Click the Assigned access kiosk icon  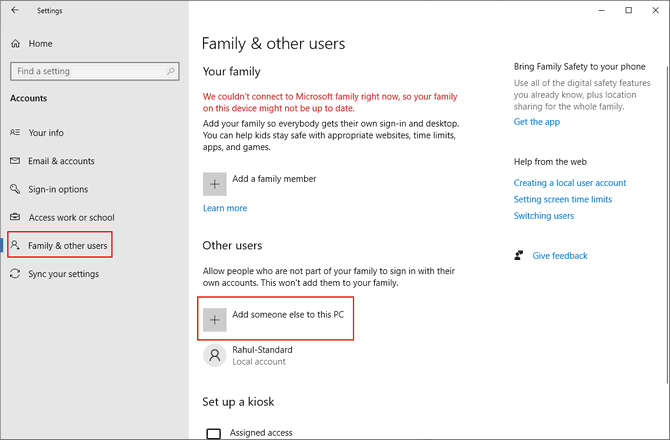click(x=213, y=433)
